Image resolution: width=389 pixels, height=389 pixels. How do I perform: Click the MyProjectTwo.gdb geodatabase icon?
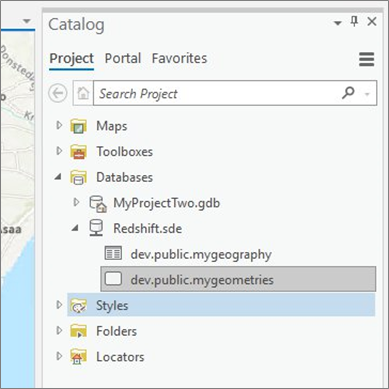tap(98, 203)
